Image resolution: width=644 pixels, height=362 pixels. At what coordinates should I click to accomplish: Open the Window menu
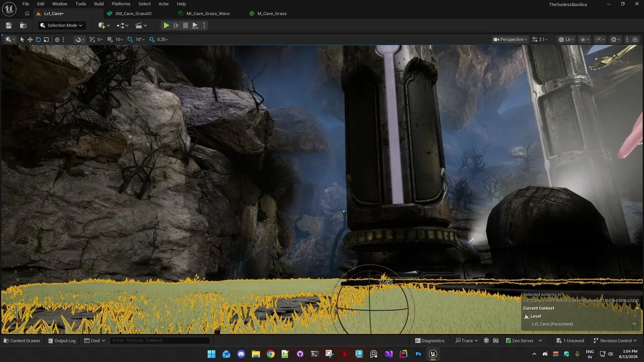59,4
